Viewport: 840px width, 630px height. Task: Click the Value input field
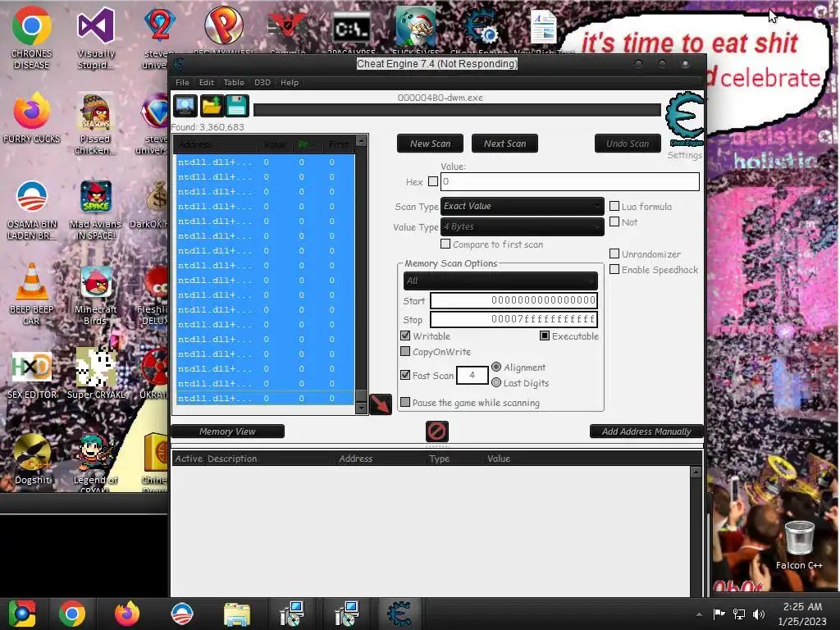tap(570, 181)
